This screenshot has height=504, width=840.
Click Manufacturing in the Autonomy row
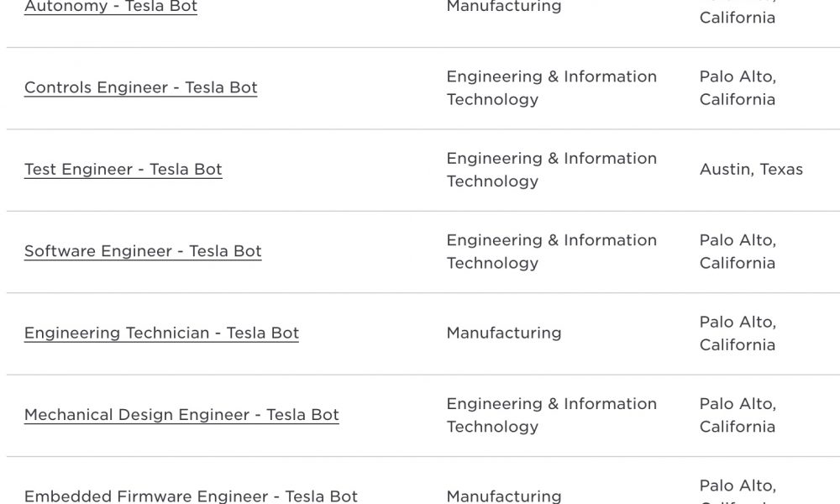(x=504, y=7)
